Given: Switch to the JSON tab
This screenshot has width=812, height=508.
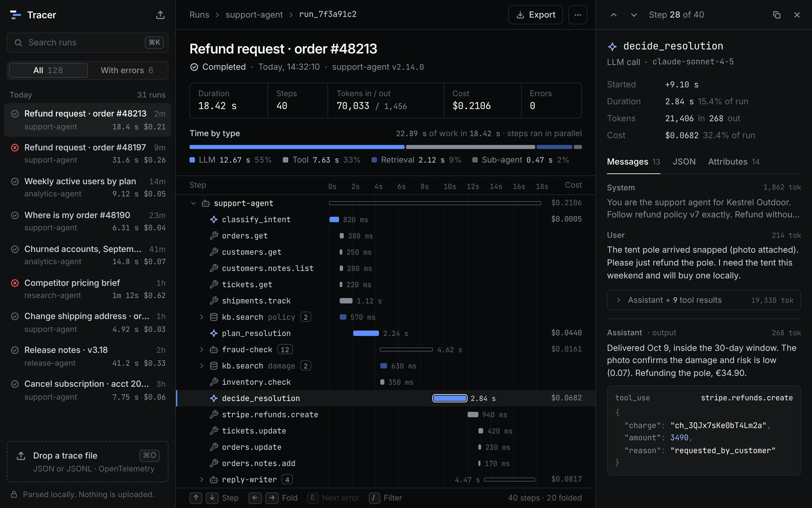Looking at the screenshot, I should (684, 162).
